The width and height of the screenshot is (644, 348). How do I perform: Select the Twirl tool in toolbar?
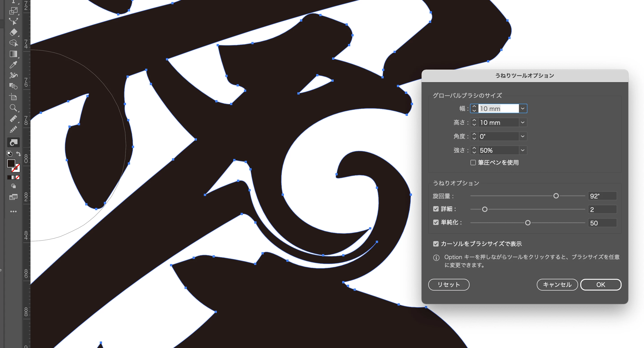(13, 142)
